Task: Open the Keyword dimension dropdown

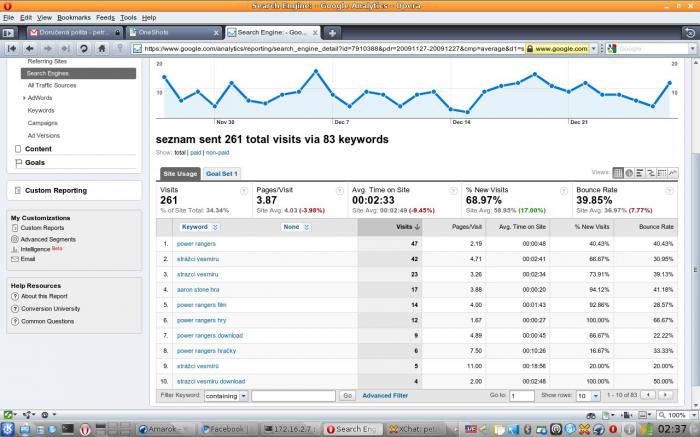Action: pyautogui.click(x=200, y=227)
